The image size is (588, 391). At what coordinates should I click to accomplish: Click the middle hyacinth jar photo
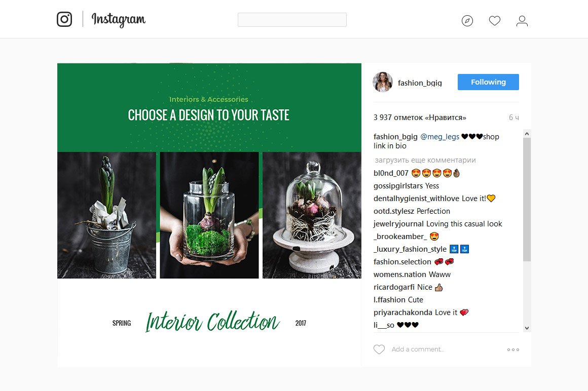point(209,215)
